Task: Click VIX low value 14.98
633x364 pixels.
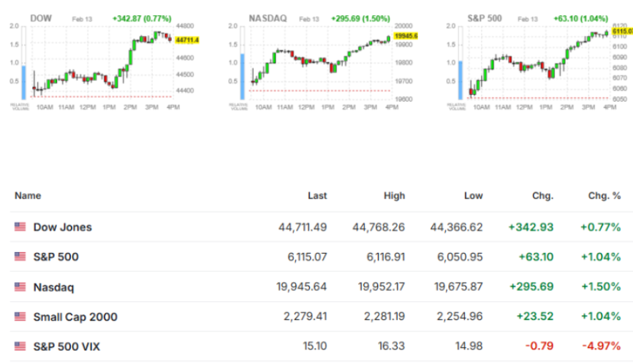Action: [469, 346]
